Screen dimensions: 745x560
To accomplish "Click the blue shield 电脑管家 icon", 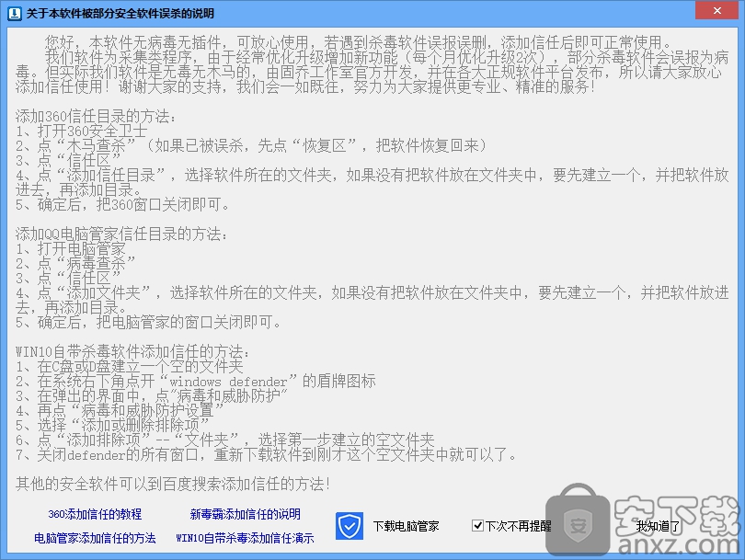I will tap(350, 526).
